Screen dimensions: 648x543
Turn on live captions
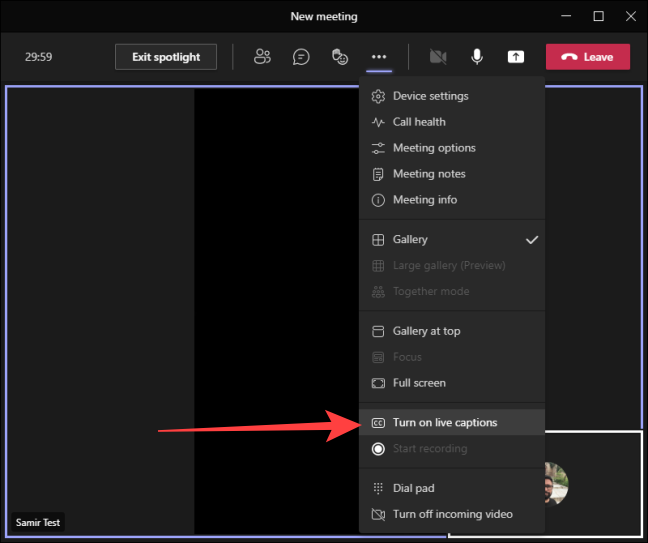(x=444, y=423)
